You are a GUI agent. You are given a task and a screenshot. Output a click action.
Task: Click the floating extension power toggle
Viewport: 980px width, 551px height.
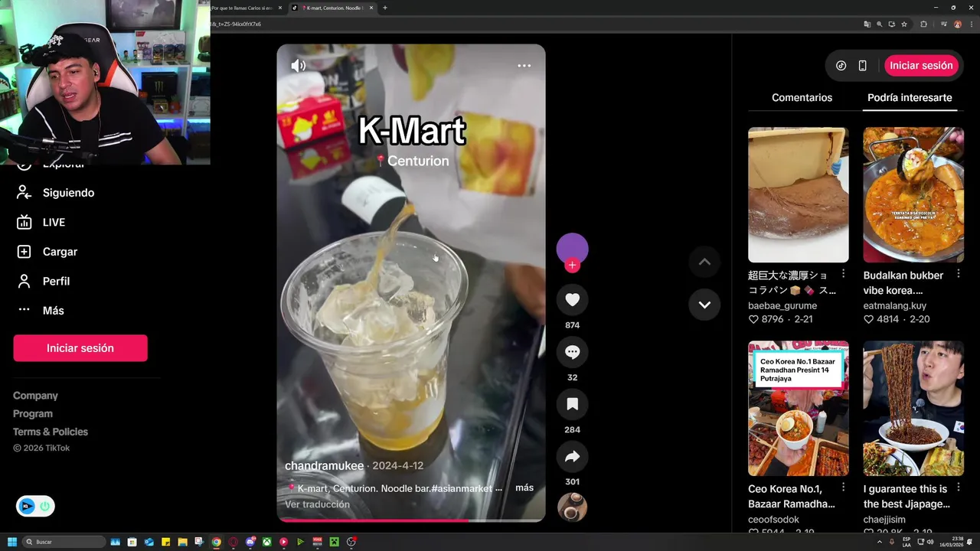tap(44, 507)
